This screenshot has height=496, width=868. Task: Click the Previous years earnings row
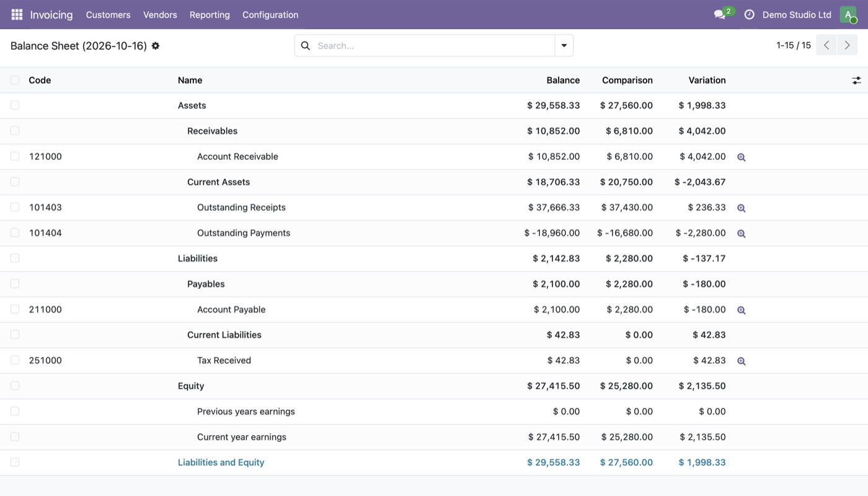(x=434, y=412)
